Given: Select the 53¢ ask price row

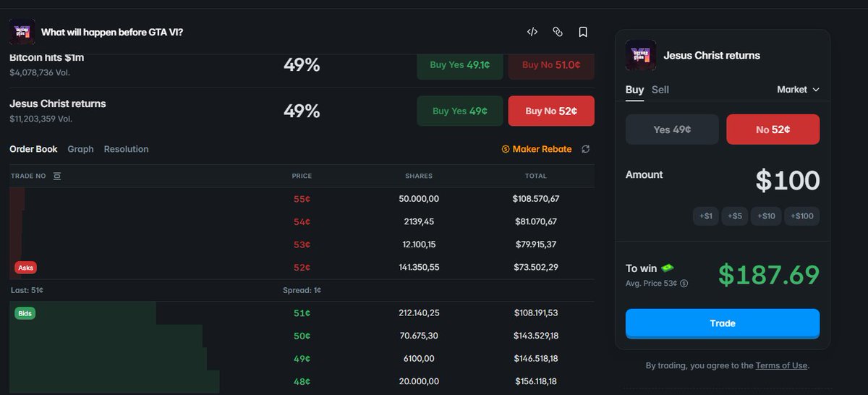Looking at the screenshot, I should pyautogui.click(x=302, y=244).
